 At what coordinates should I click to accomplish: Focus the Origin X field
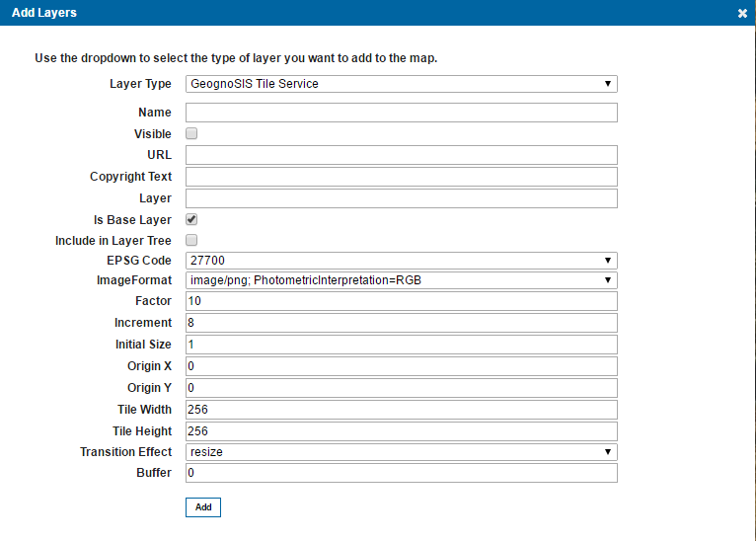pos(401,366)
